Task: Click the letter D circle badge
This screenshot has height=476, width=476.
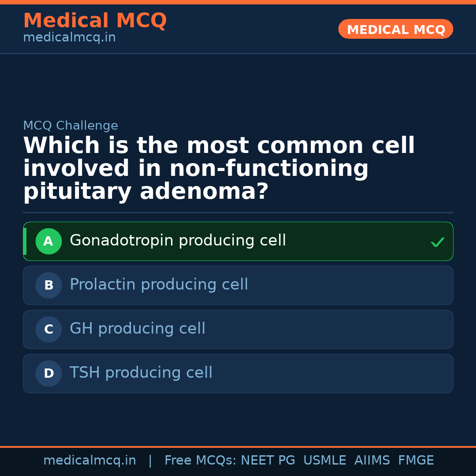Action: tap(48, 374)
